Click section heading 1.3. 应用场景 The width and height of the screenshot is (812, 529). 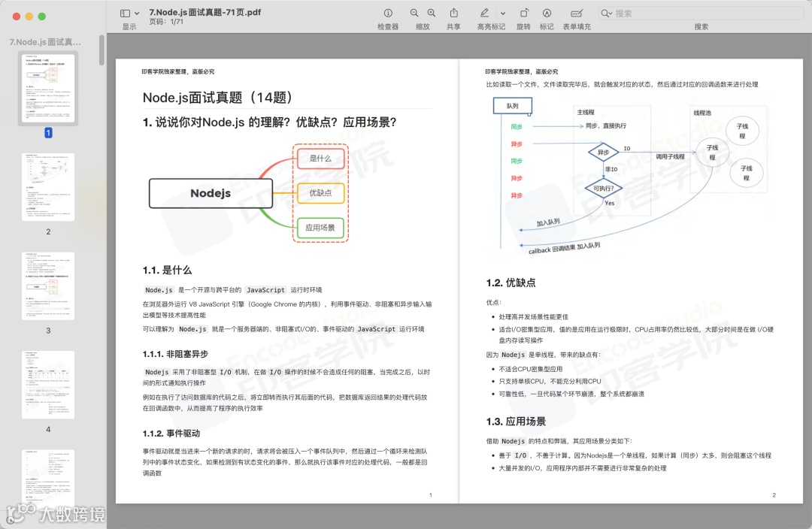[x=516, y=422]
